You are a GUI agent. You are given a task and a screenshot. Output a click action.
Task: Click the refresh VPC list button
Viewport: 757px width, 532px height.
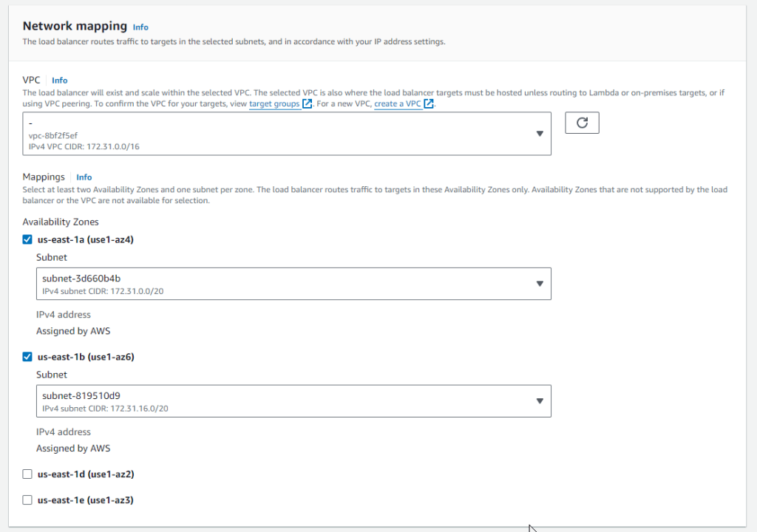[582, 123]
